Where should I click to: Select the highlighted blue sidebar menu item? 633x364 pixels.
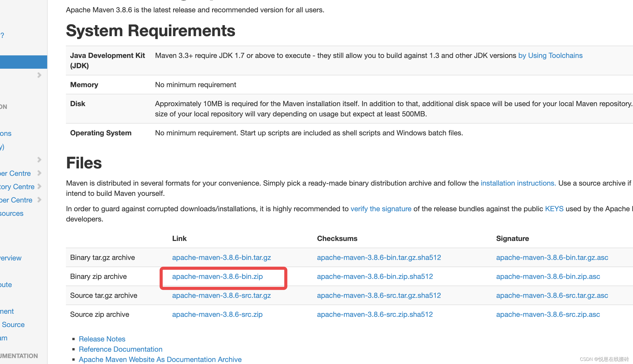[24, 62]
